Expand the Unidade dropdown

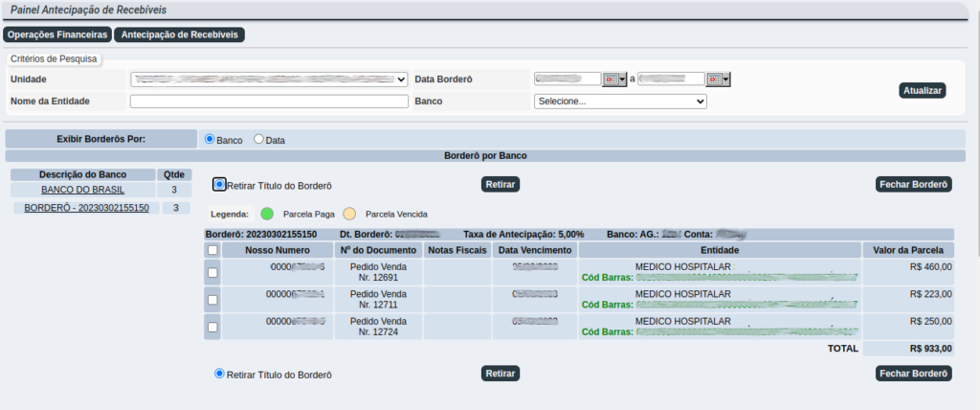pos(269,80)
